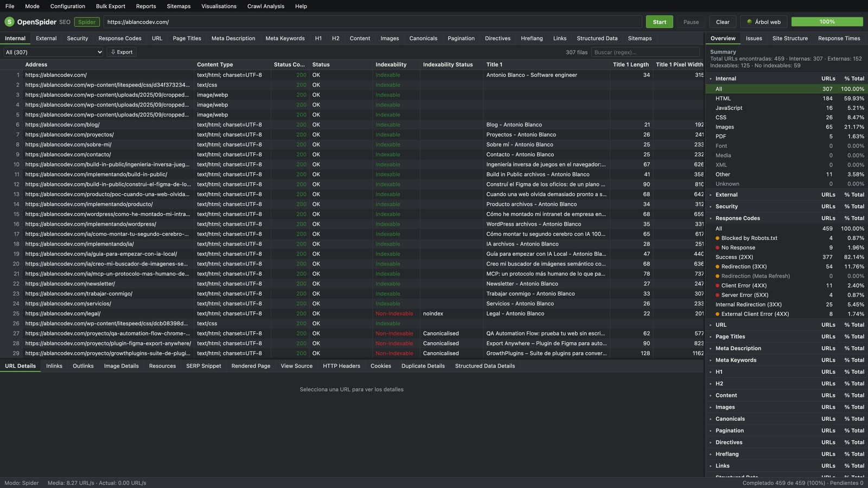The height and width of the screenshot is (488, 868).
Task: Click the Export button
Action: (x=122, y=52)
